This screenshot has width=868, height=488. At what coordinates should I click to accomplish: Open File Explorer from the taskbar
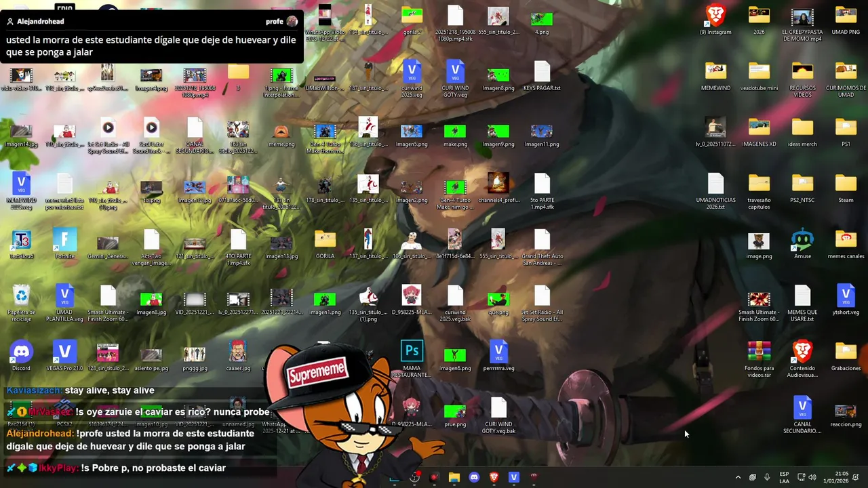pyautogui.click(x=454, y=477)
